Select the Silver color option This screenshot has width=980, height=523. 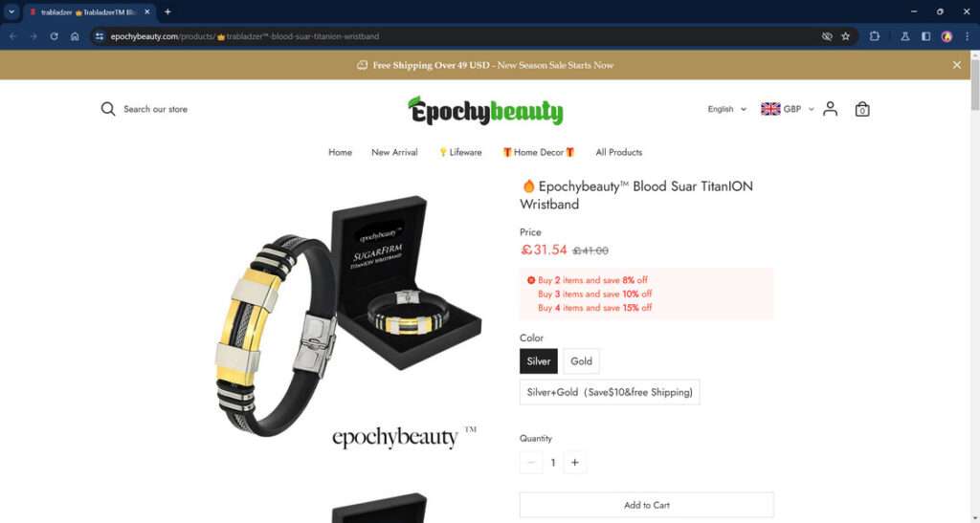[538, 361]
